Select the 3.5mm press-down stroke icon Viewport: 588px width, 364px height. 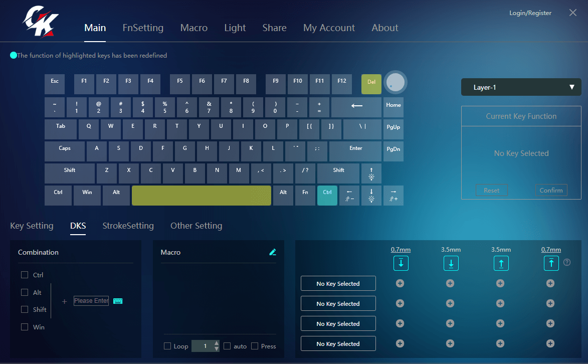451,263
